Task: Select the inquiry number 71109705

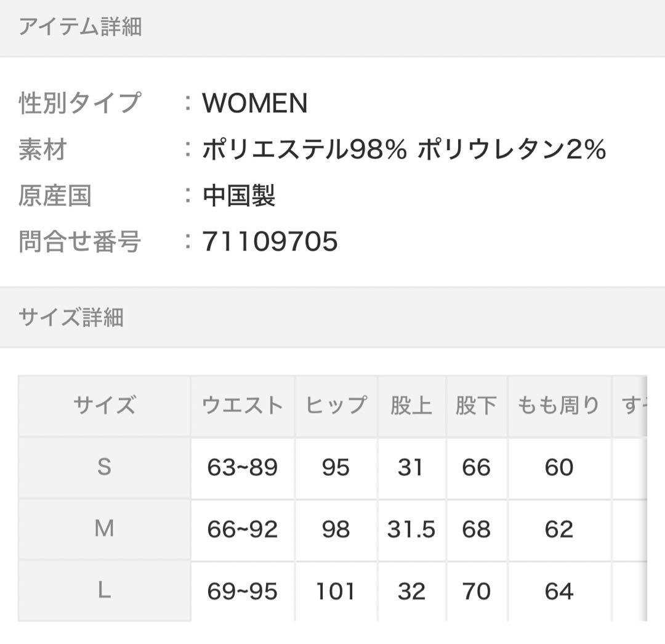Action: [270, 241]
